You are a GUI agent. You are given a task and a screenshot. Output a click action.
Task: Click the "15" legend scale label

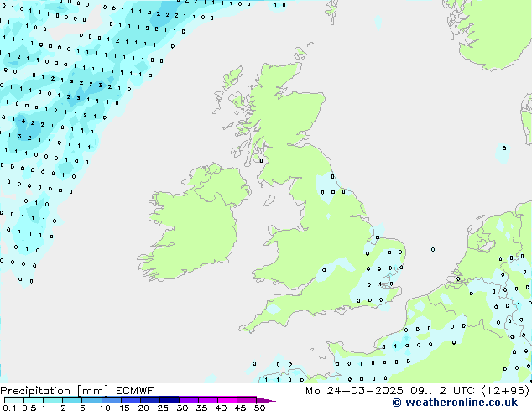tap(124, 408)
